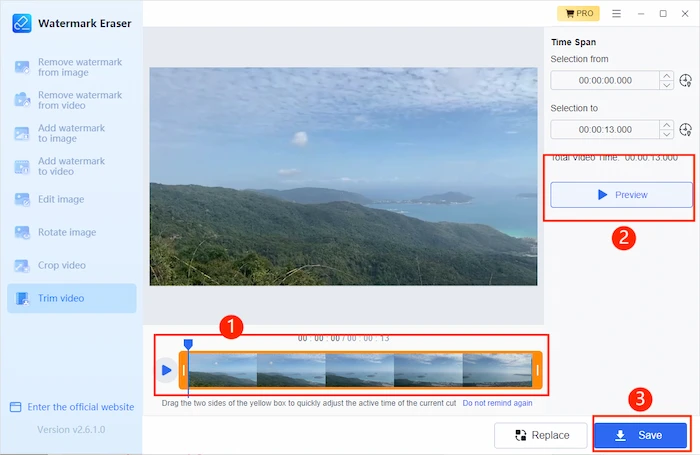Click the clock icon beside Selection to
The width and height of the screenshot is (700, 455).
coord(685,130)
